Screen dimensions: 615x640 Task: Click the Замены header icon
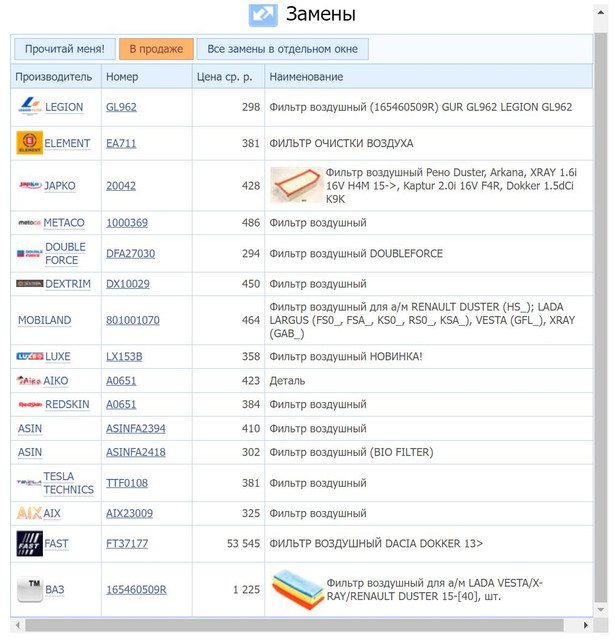263,15
